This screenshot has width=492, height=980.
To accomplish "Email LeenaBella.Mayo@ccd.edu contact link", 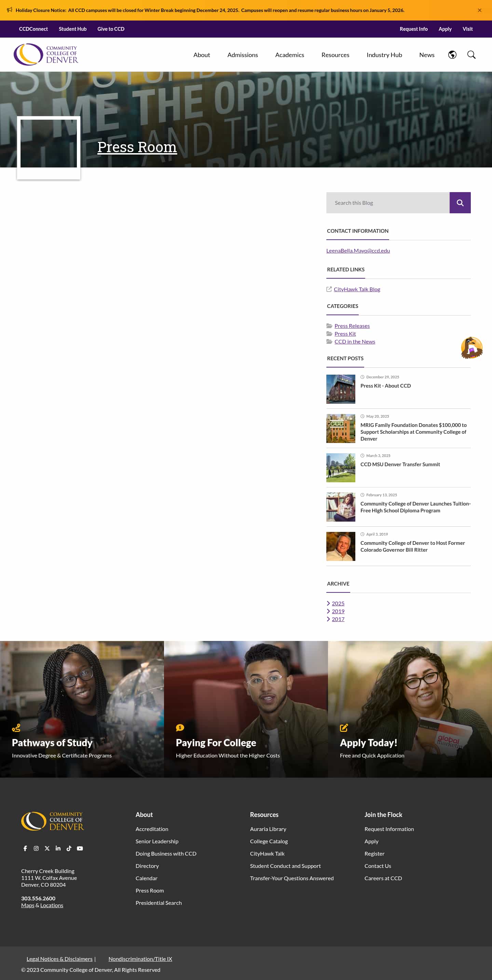I will point(358,251).
